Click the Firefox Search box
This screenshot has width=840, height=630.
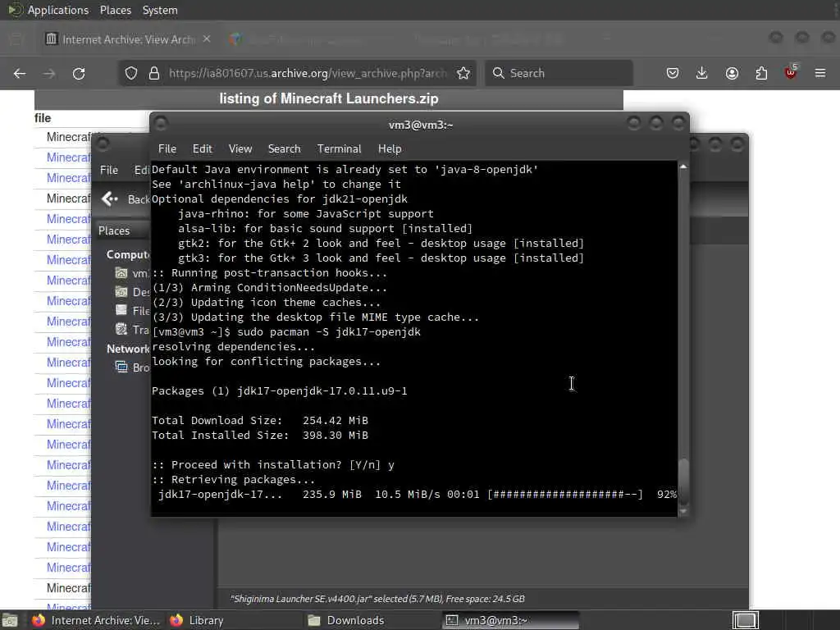559,73
